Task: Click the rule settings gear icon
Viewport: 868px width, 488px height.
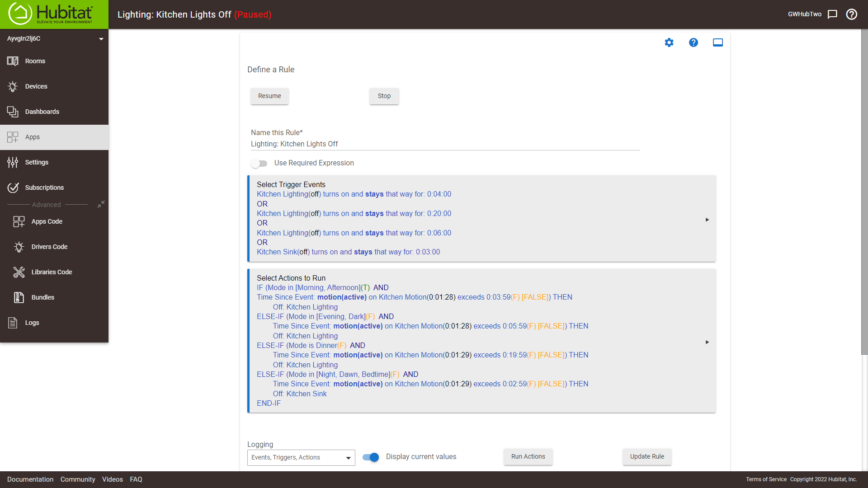Action: tap(669, 42)
